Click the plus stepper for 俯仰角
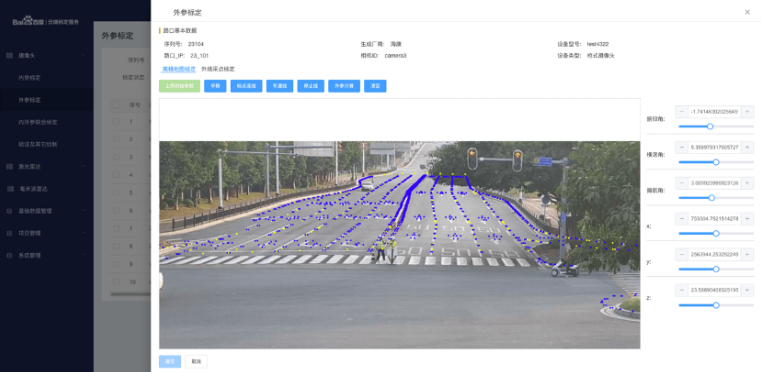 747,112
